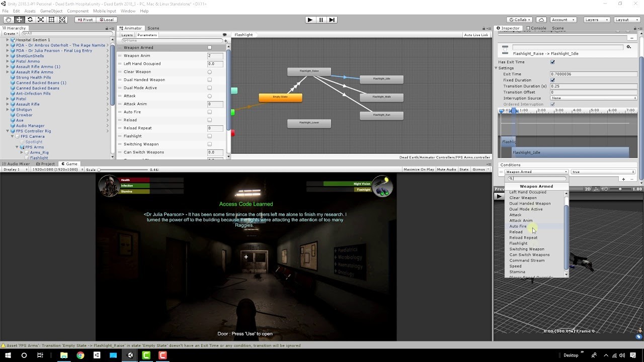644x362 pixels.
Task: Open the transition settings gear icon
Action: (628, 47)
